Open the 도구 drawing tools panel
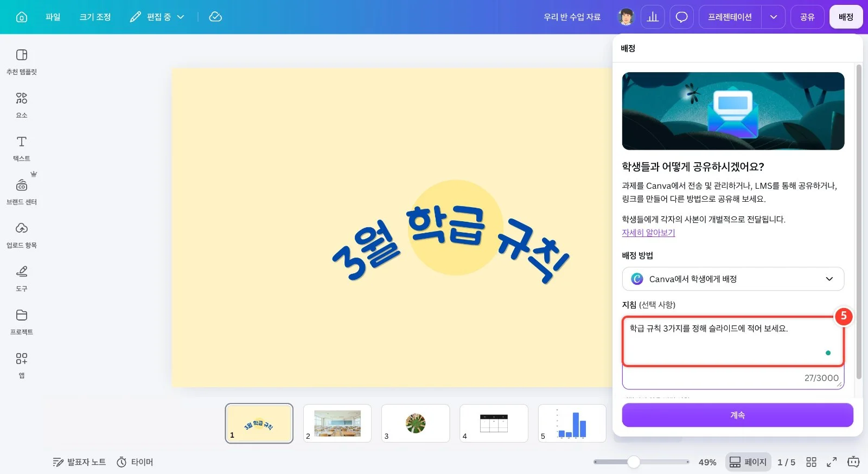 [22, 278]
